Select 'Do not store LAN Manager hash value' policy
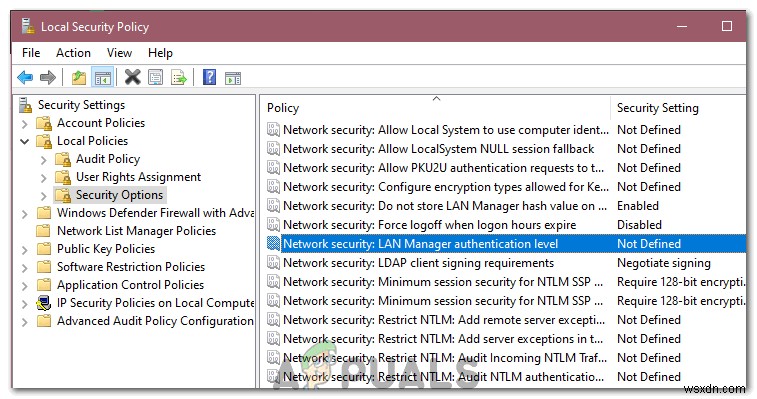 pos(445,206)
